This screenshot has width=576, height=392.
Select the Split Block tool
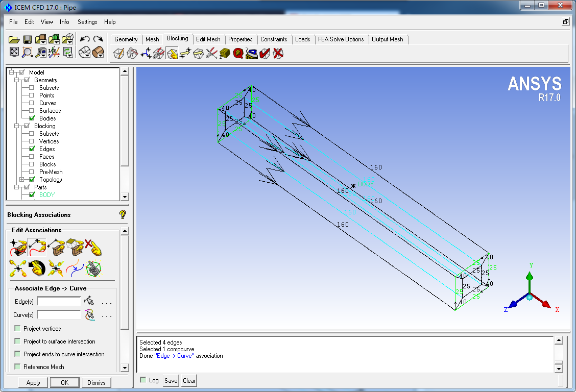[132, 54]
